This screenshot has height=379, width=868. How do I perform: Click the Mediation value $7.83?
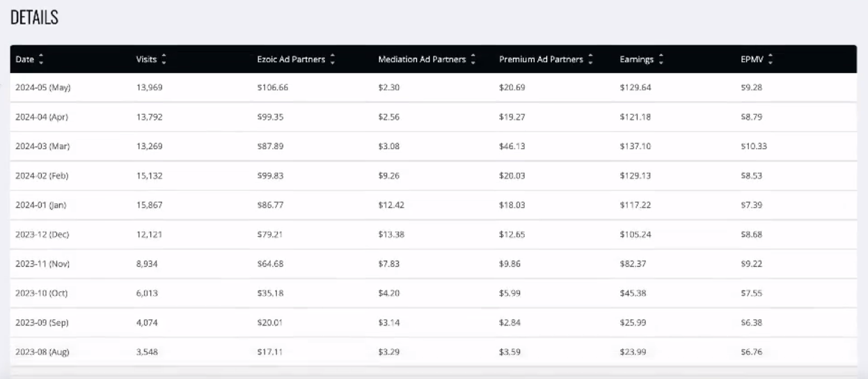[x=389, y=264]
